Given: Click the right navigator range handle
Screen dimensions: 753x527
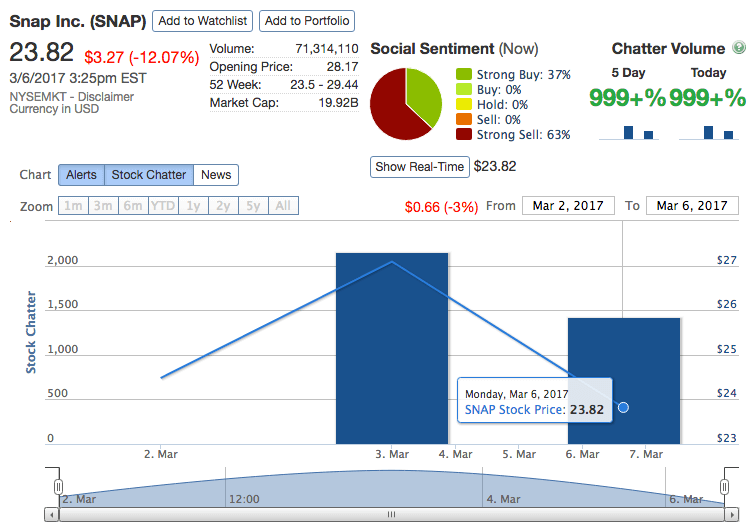Looking at the screenshot, I should [724, 487].
